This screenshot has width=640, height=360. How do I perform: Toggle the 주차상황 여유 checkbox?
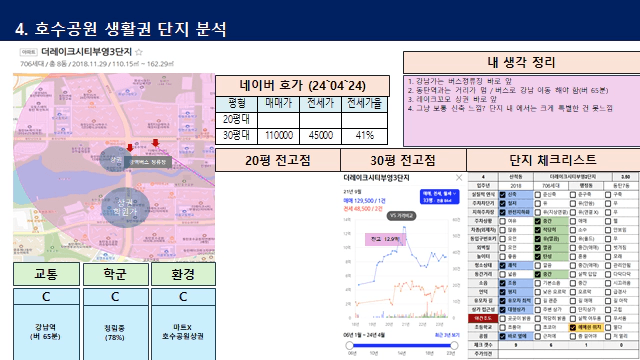pyautogui.click(x=502, y=221)
